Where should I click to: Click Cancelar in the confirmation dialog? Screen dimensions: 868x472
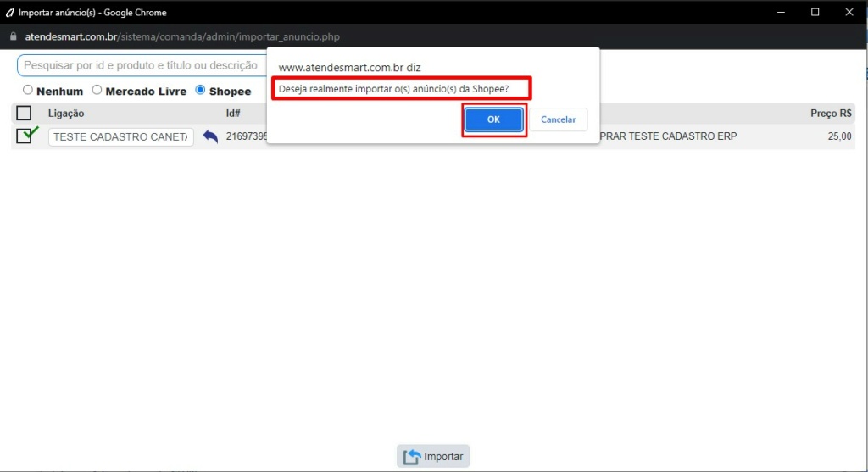click(x=558, y=119)
